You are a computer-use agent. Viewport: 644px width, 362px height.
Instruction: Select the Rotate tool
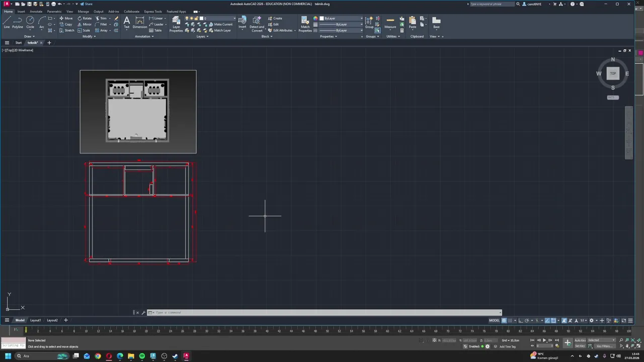[x=85, y=18]
